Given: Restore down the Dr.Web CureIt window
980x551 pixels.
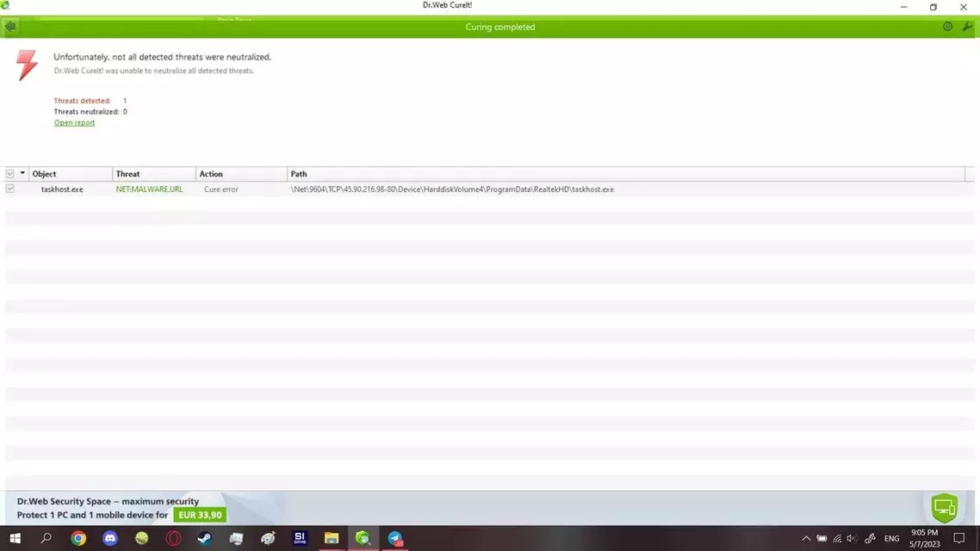Looking at the screenshot, I should pos(933,7).
